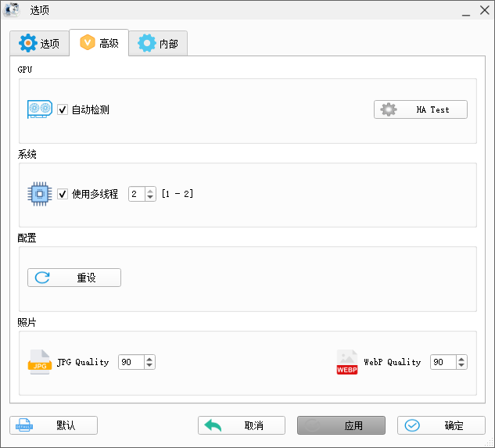Toggle the 使用多线程 checkbox
The width and height of the screenshot is (495, 448).
tap(63, 194)
